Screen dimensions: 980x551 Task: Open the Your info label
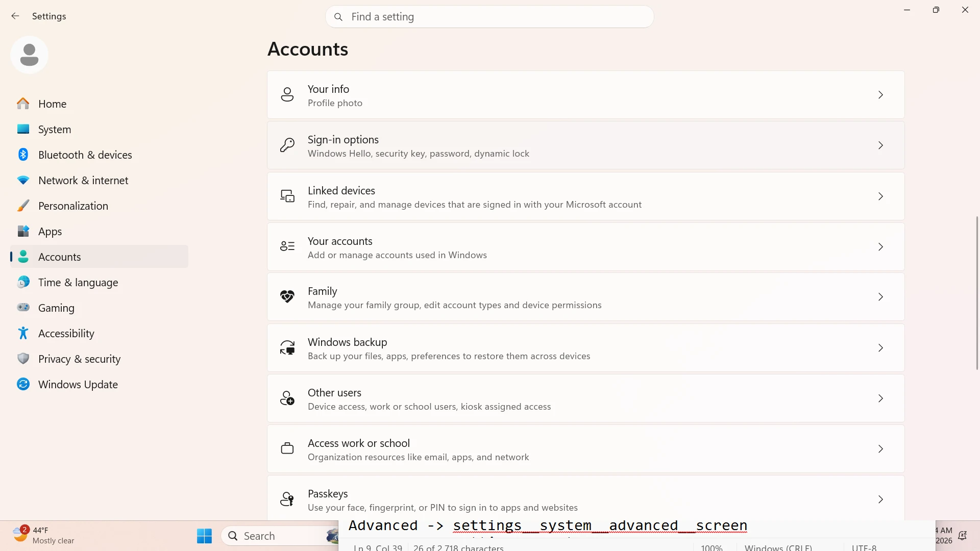coord(328,89)
